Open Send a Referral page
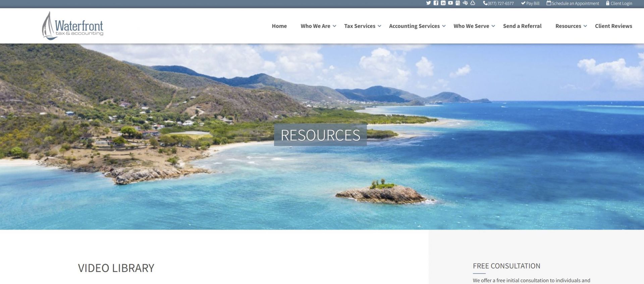The height and width of the screenshot is (284, 644). 522,26
